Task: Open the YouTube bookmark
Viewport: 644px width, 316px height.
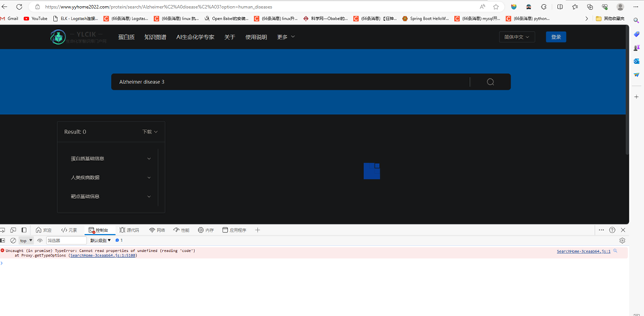Action: pos(35,19)
